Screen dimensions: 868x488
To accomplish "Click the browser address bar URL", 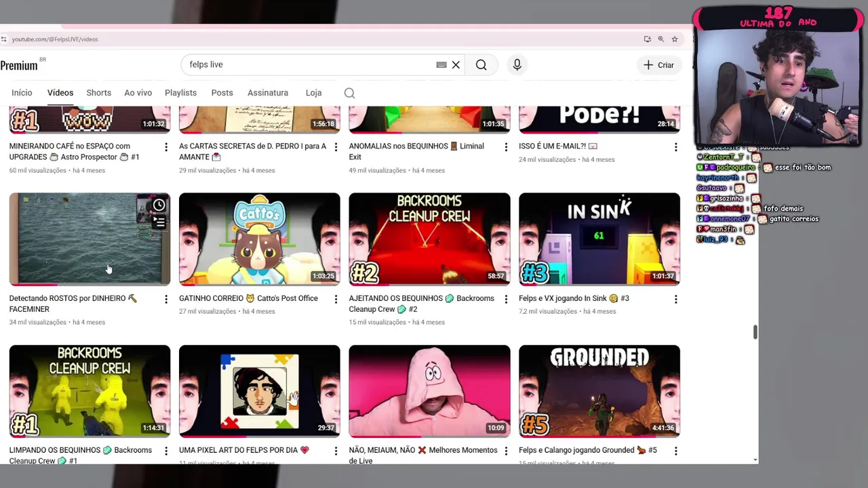I will 55,39.
